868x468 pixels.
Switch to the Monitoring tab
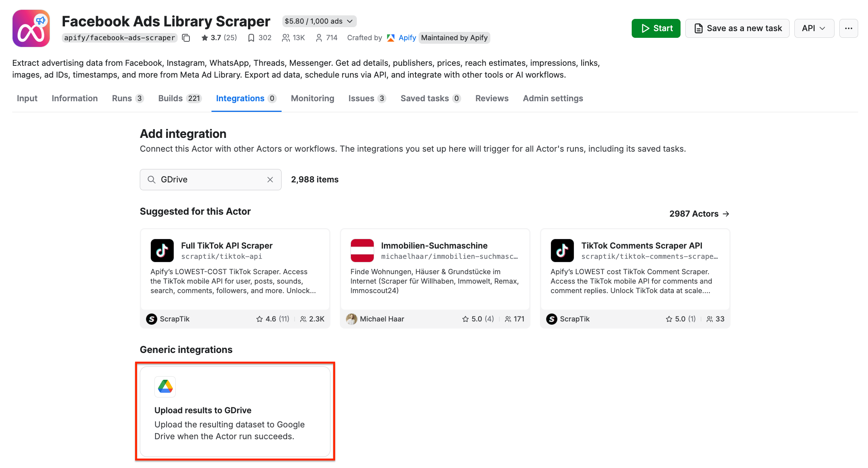(x=312, y=98)
